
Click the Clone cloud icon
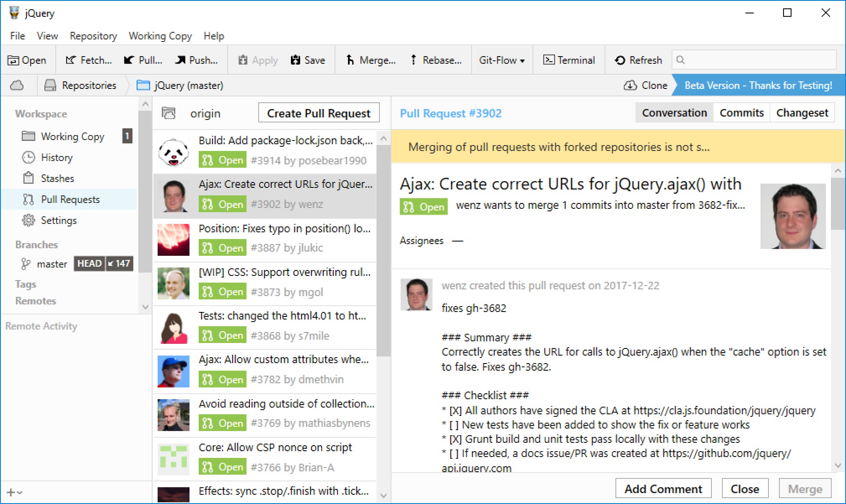point(630,86)
